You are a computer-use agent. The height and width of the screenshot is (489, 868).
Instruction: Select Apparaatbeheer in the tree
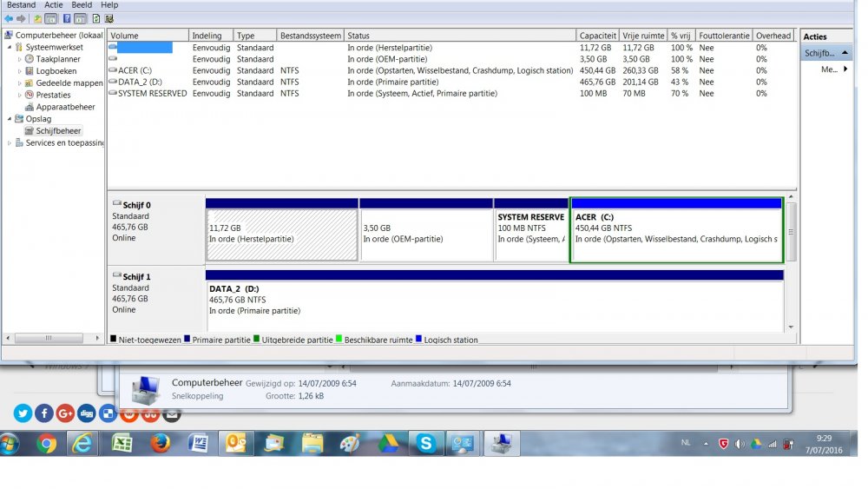pyautogui.click(x=65, y=107)
